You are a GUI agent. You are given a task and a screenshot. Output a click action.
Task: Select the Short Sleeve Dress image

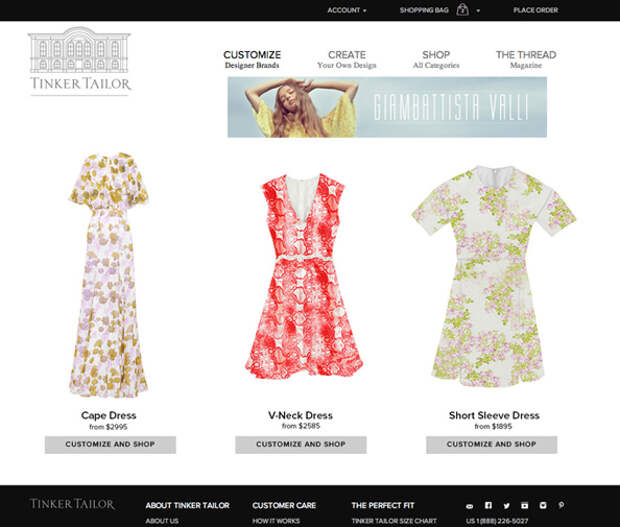tap(493, 276)
